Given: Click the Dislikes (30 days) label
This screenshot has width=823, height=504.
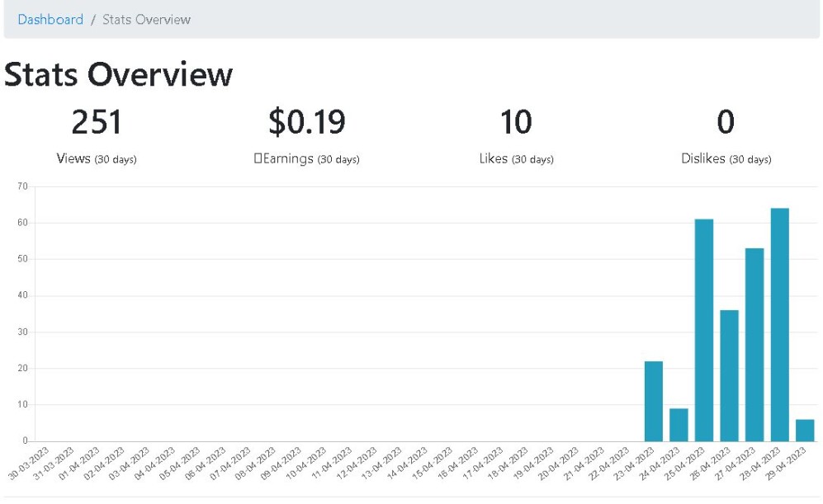Looking at the screenshot, I should pyautogui.click(x=726, y=158).
